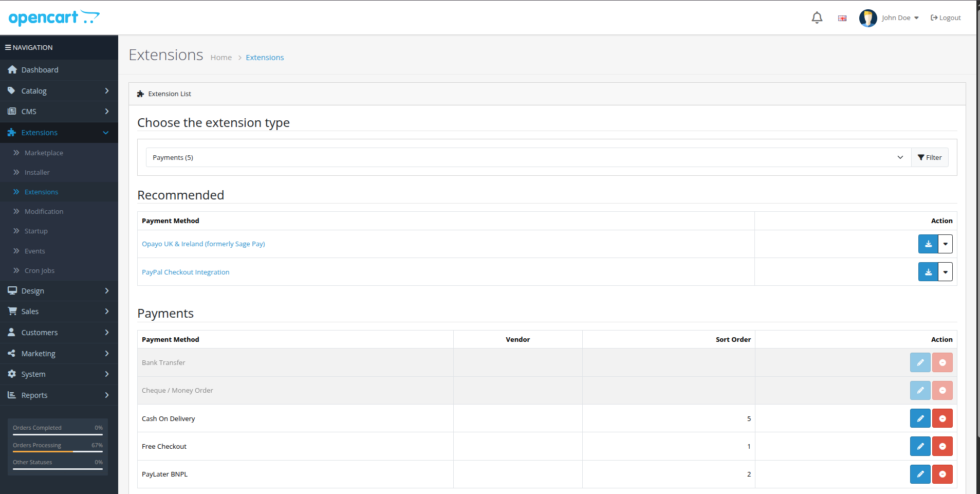Click the Customers person icon
The width and height of the screenshot is (980, 494).
pyautogui.click(x=11, y=332)
